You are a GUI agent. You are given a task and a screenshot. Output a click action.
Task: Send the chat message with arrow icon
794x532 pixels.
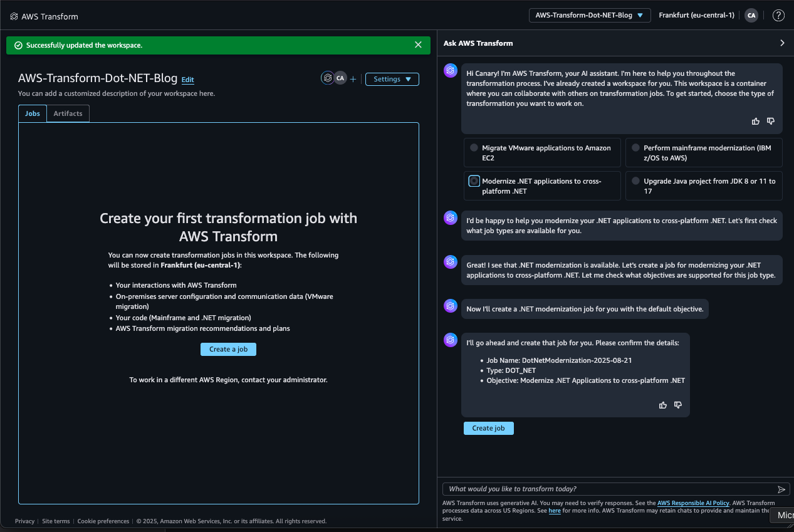pos(781,489)
